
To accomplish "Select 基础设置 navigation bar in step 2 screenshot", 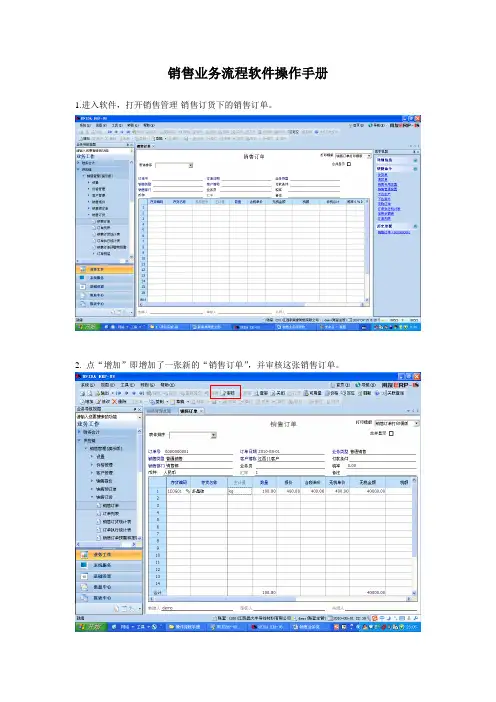I will click(109, 576).
